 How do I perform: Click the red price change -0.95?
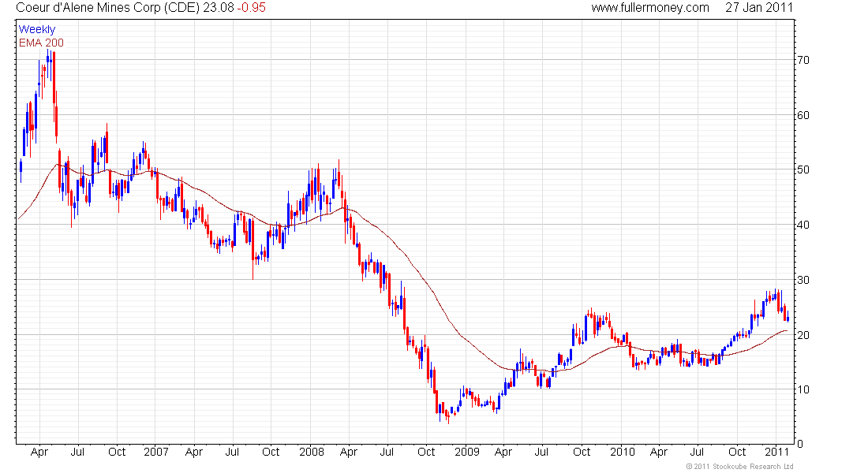tap(252, 8)
